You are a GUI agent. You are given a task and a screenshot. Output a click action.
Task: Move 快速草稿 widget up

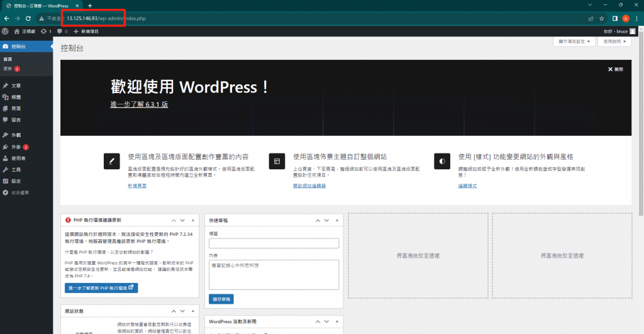pyautogui.click(x=318, y=220)
